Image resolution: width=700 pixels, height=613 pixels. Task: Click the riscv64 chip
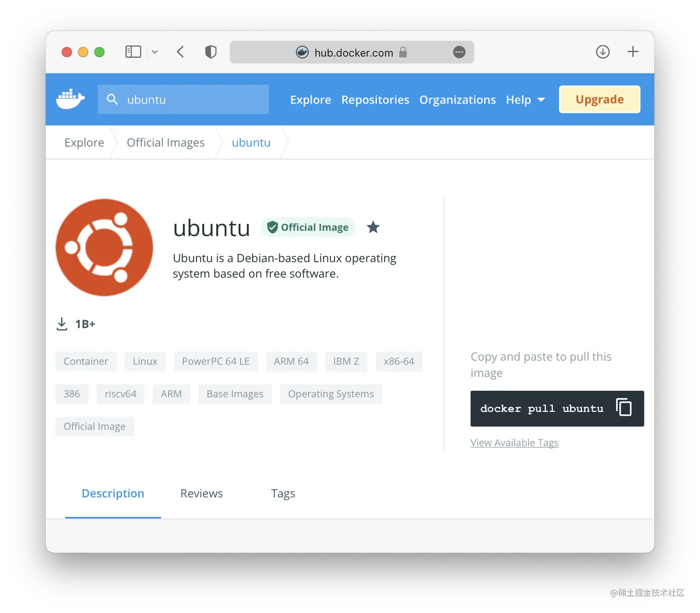pos(120,394)
